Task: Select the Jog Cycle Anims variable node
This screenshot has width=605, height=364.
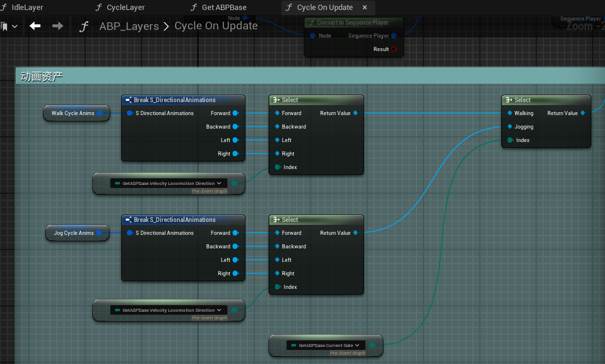Action: pyautogui.click(x=77, y=233)
